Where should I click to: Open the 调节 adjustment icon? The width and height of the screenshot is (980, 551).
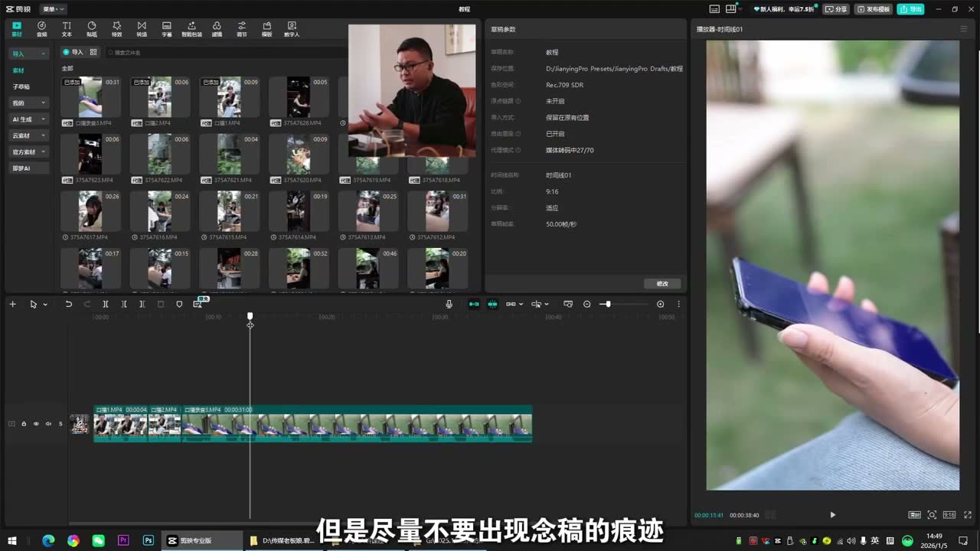coord(242,29)
